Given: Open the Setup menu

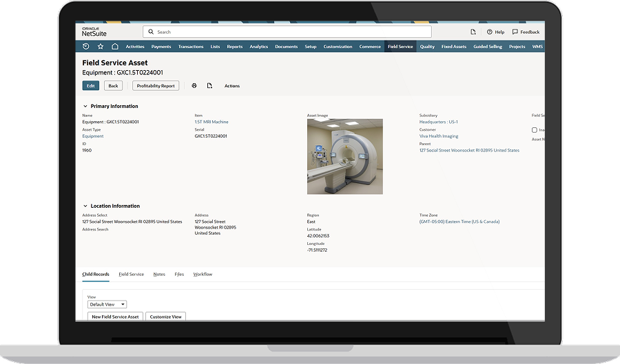Looking at the screenshot, I should tap(311, 47).
